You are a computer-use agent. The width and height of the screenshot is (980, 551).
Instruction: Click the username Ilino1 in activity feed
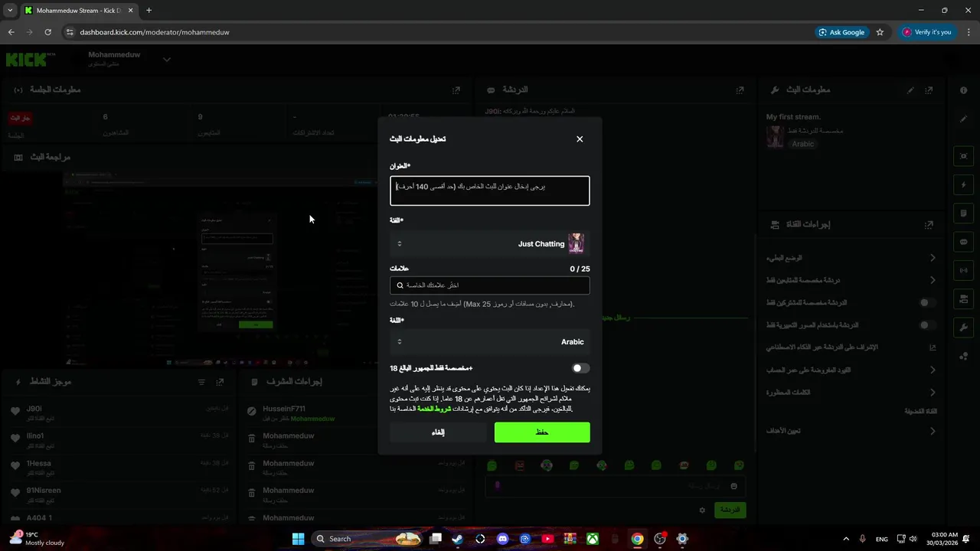click(35, 435)
